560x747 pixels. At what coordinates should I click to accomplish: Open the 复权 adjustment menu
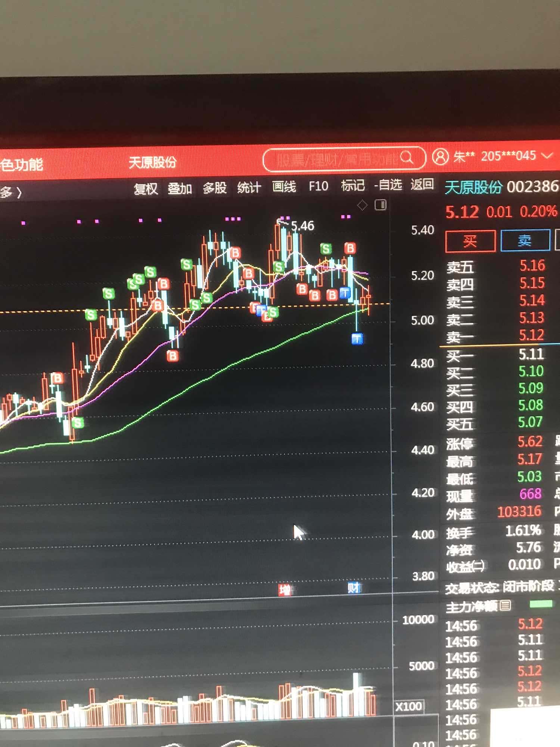pos(146,189)
